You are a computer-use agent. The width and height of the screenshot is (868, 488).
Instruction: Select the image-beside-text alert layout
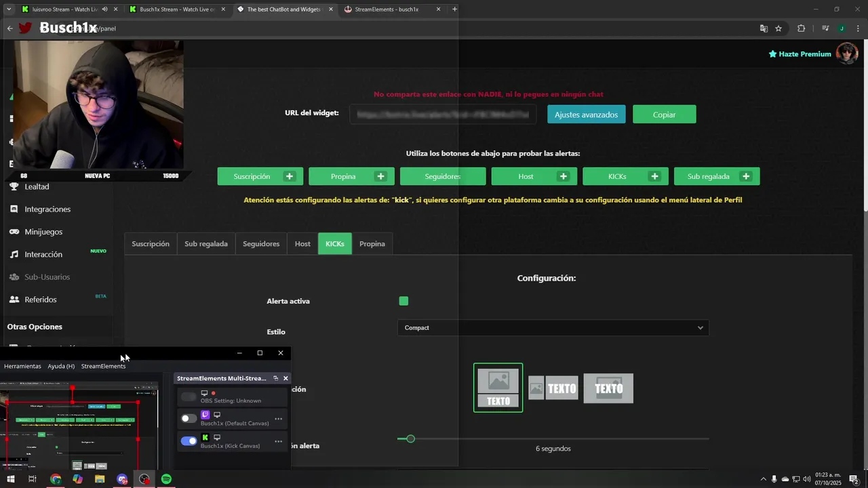(x=553, y=388)
